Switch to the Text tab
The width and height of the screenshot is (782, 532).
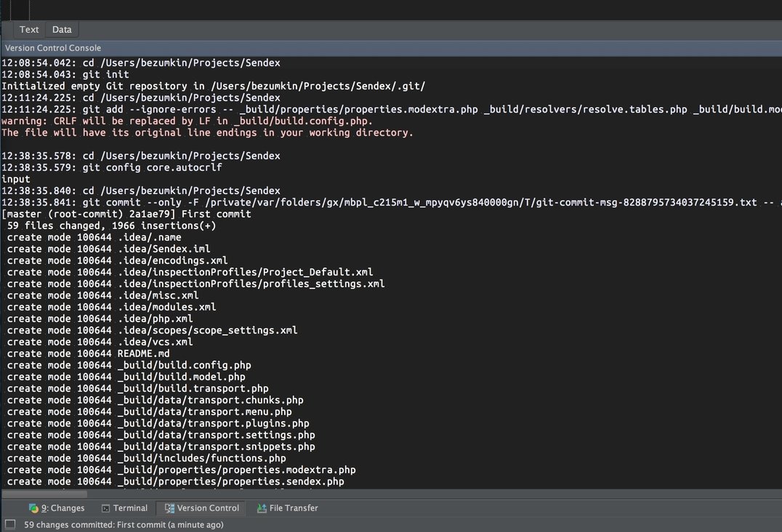[29, 30]
